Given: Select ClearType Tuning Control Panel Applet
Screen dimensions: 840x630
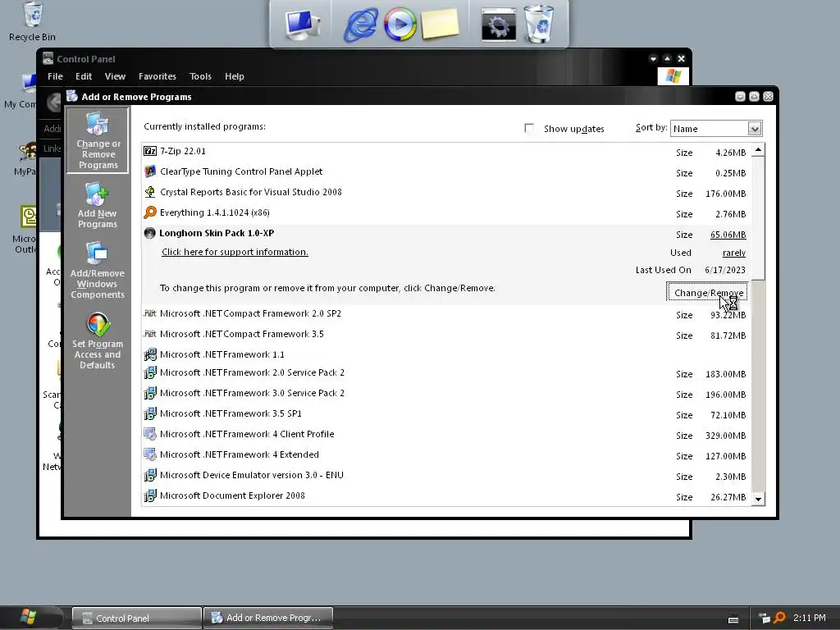Looking at the screenshot, I should [445, 172].
